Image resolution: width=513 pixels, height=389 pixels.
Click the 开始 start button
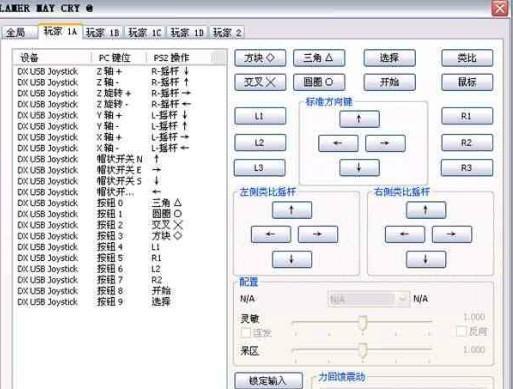[390, 82]
